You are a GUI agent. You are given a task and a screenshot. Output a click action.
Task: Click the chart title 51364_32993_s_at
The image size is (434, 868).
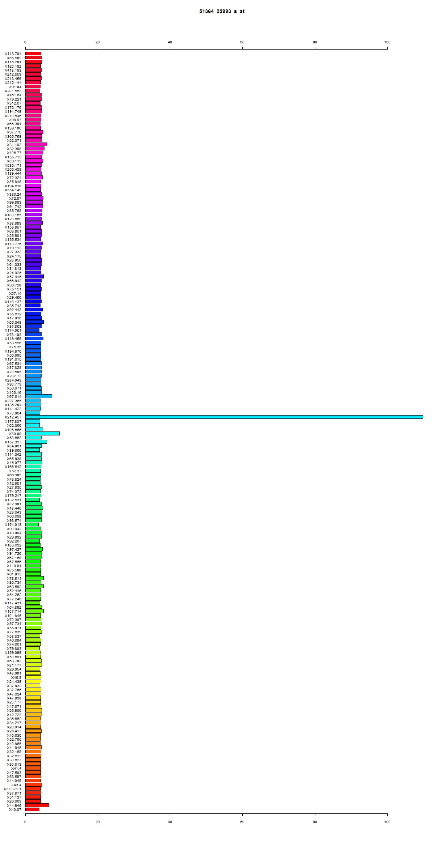(222, 11)
